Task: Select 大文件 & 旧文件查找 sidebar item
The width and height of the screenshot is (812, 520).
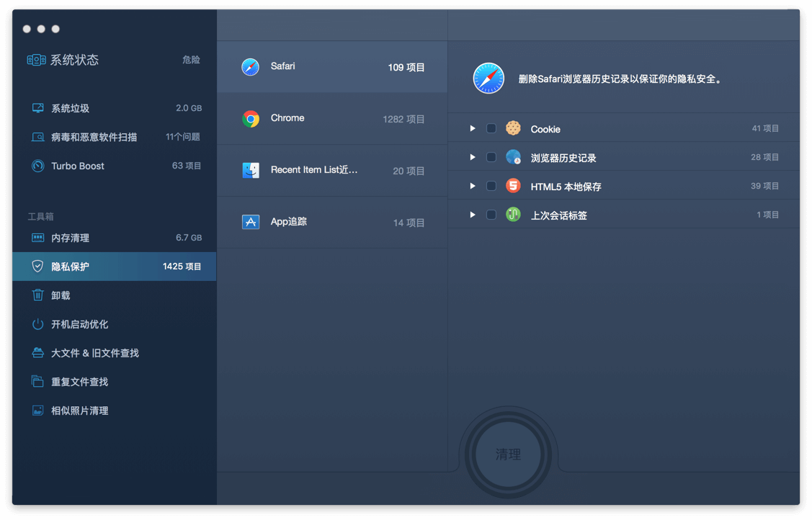Action: pos(94,353)
